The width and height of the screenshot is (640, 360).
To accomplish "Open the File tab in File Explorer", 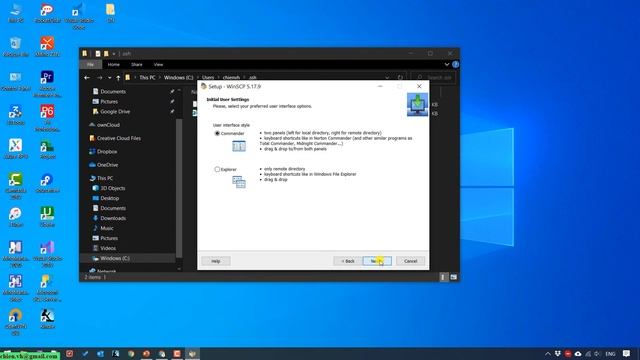I will click(x=91, y=64).
